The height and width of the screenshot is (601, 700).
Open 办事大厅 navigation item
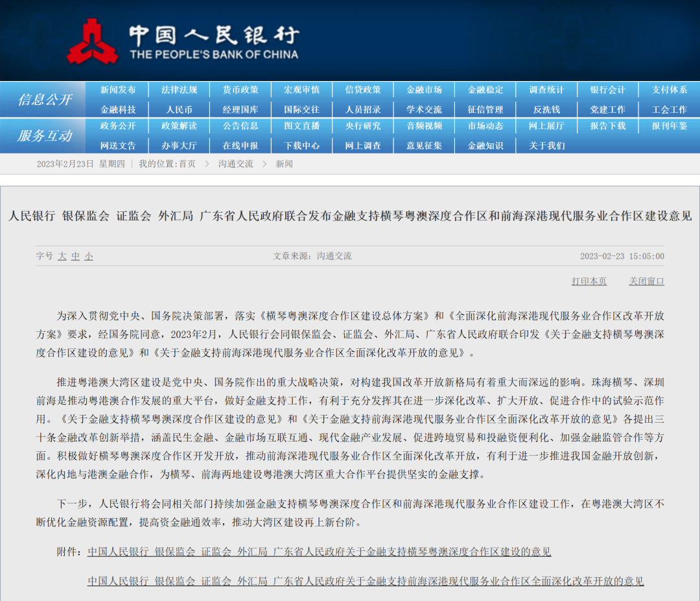pos(179,146)
